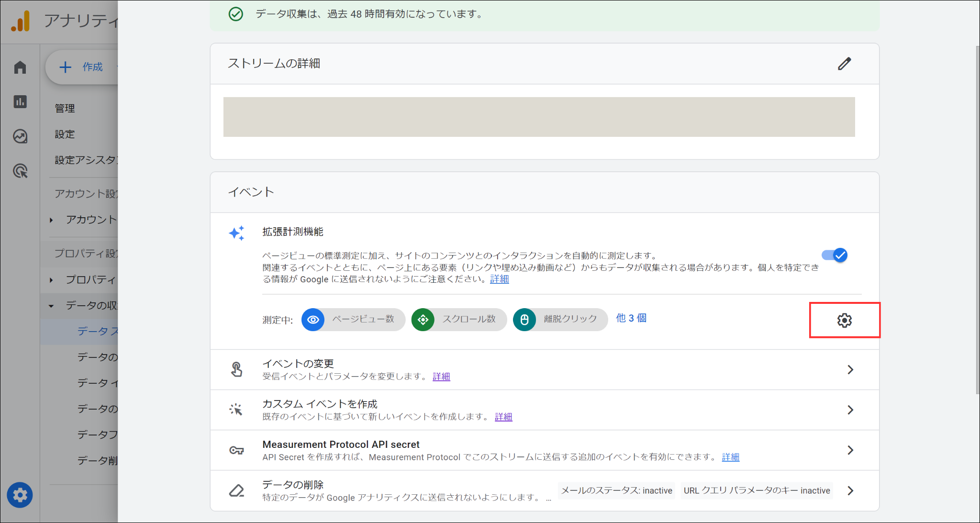Click the ストリームの詳細 heading

(x=274, y=64)
